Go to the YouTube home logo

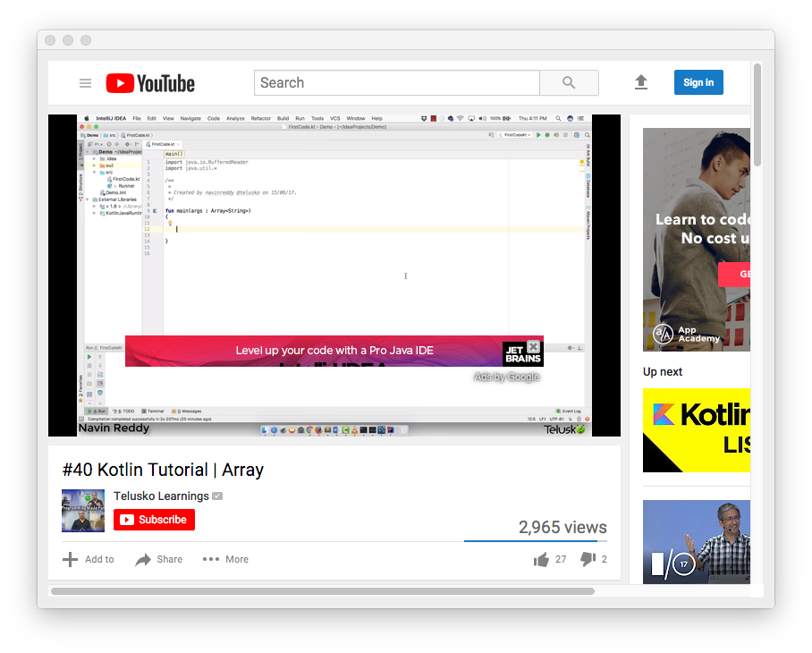tap(150, 83)
